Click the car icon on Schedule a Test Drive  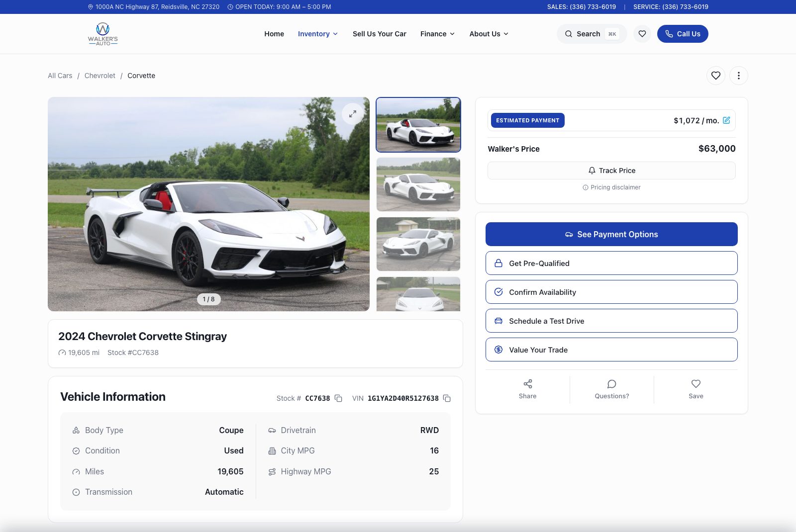click(498, 321)
